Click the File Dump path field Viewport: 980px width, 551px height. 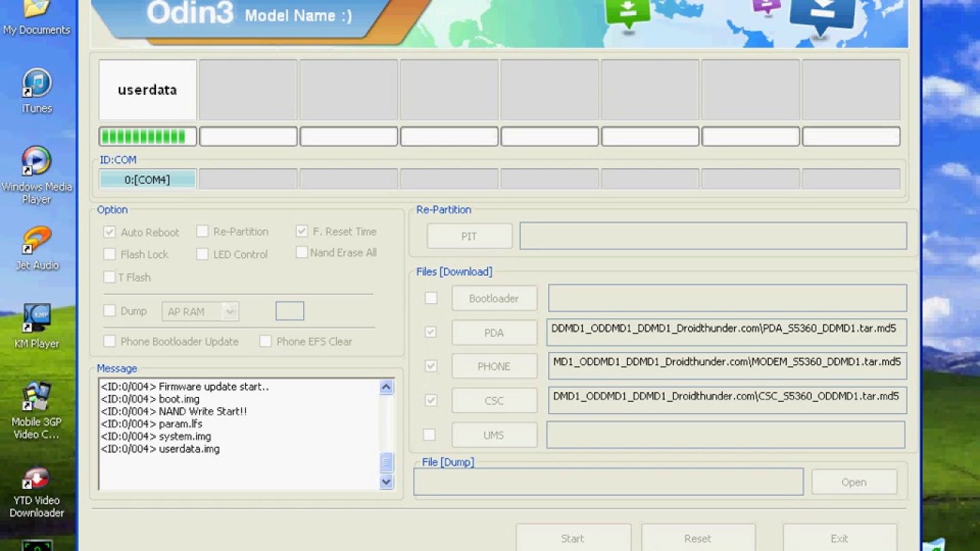(x=609, y=482)
